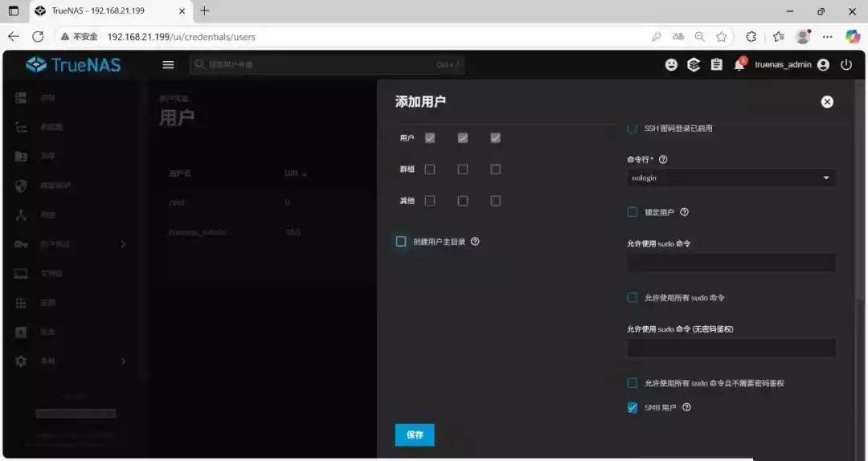Screen dimensions: 868x461
Task: Open the data protection shield icon
Action: pos(20,186)
